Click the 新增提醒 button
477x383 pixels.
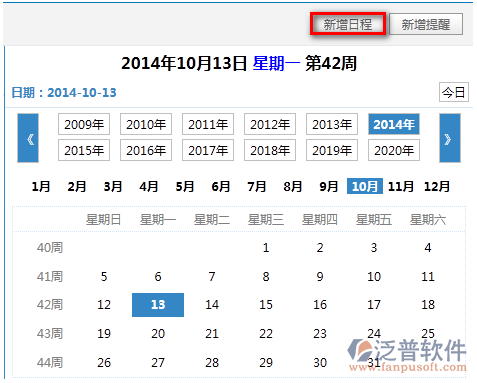click(x=426, y=24)
